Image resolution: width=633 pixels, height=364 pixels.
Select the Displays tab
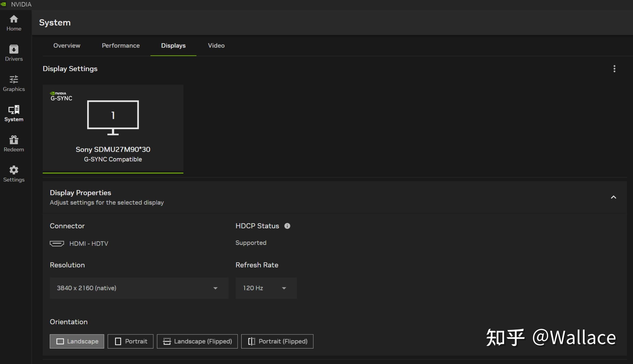(x=173, y=46)
